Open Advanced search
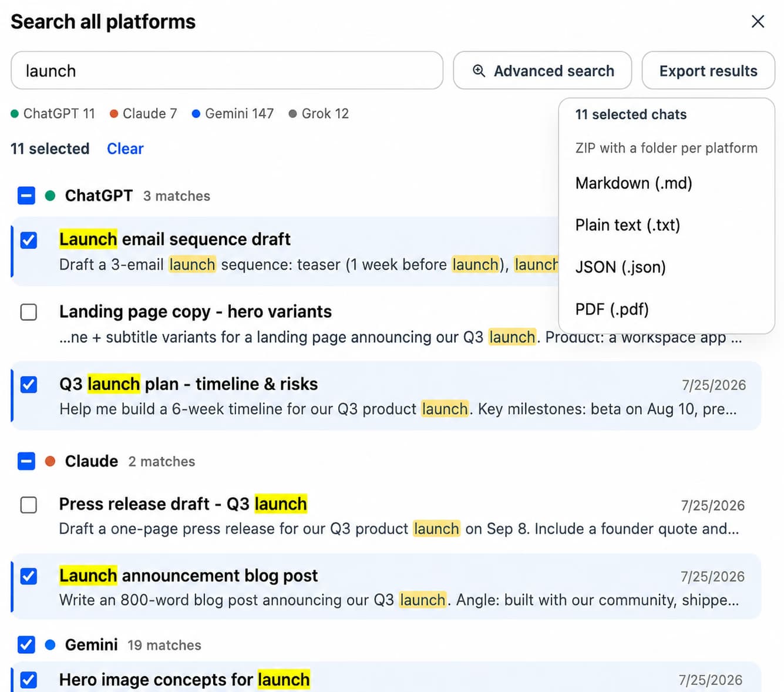The width and height of the screenshot is (784, 692). (x=543, y=70)
